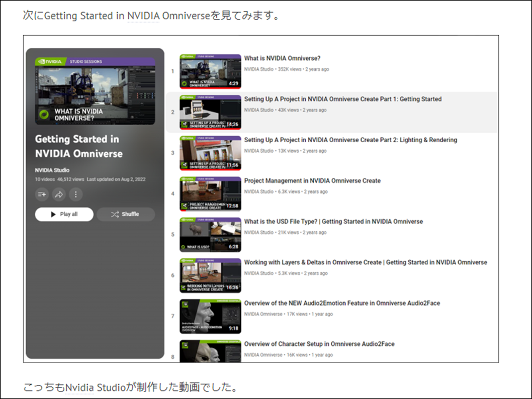Viewport: 532px width, 399px height.
Task: Open Working with Layers & Deltas title
Action: tap(366, 262)
